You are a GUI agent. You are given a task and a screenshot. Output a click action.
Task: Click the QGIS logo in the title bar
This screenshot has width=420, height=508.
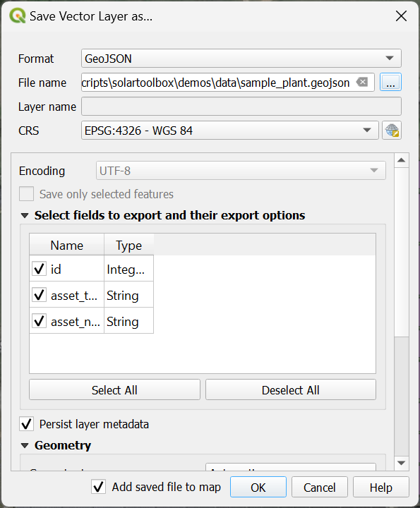[17, 16]
